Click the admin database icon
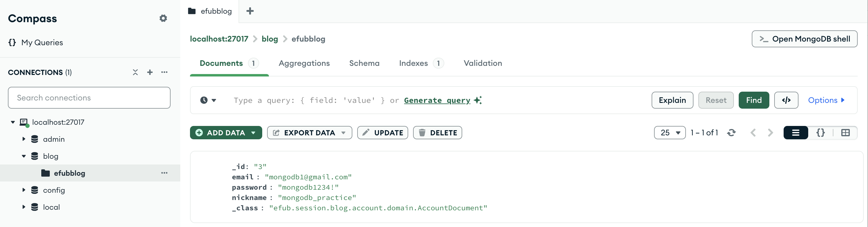 35,139
